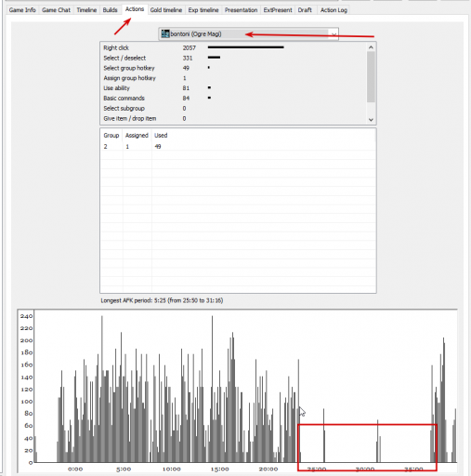Image resolution: width=471 pixels, height=476 pixels.
Task: Switch to the Presentation tab
Action: pos(241,10)
